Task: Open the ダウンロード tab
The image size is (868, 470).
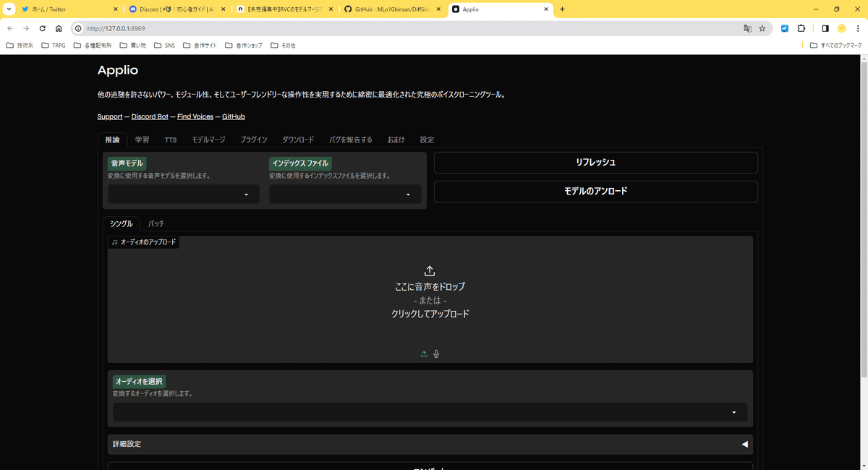Action: pos(298,140)
